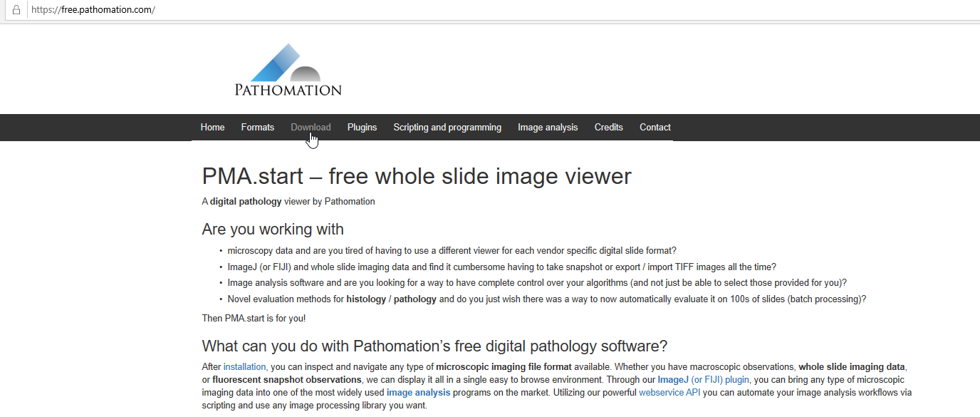Go to the Formats page in the navbar

pyautogui.click(x=257, y=128)
